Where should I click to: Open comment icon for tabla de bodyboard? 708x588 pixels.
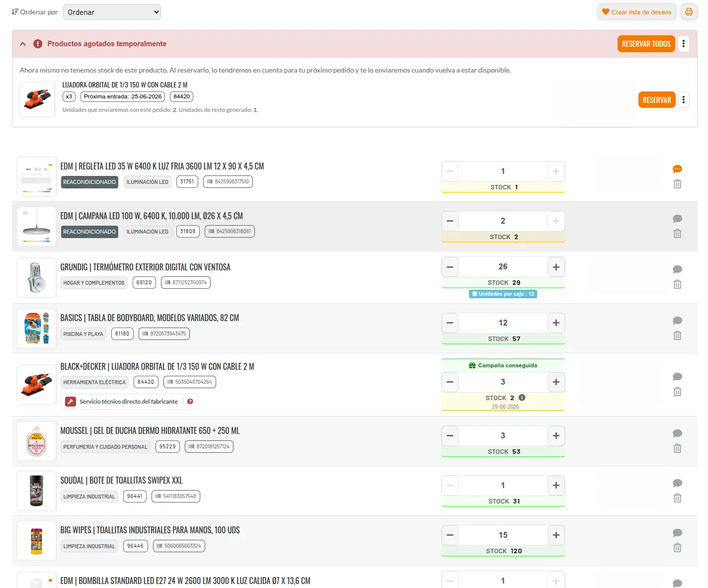pyautogui.click(x=677, y=321)
